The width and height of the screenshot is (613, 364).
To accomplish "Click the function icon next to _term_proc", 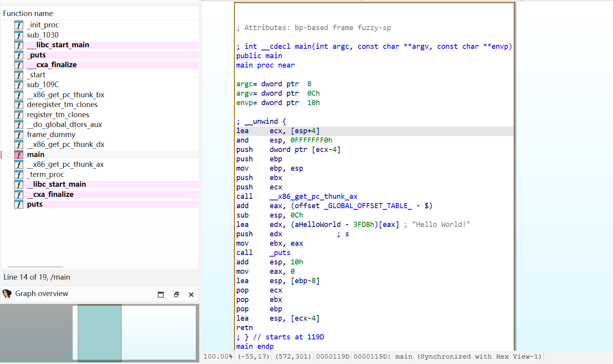I will (x=19, y=175).
